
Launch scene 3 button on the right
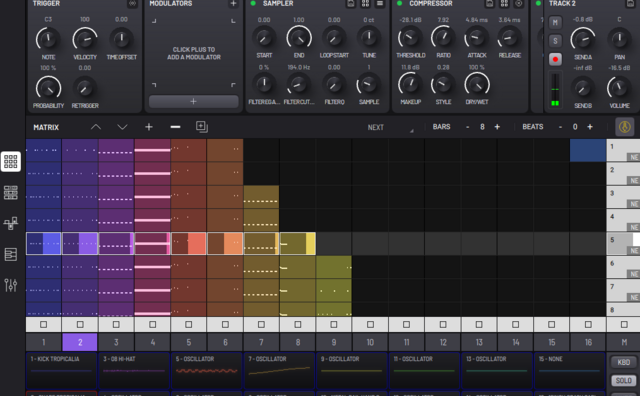tap(623, 197)
